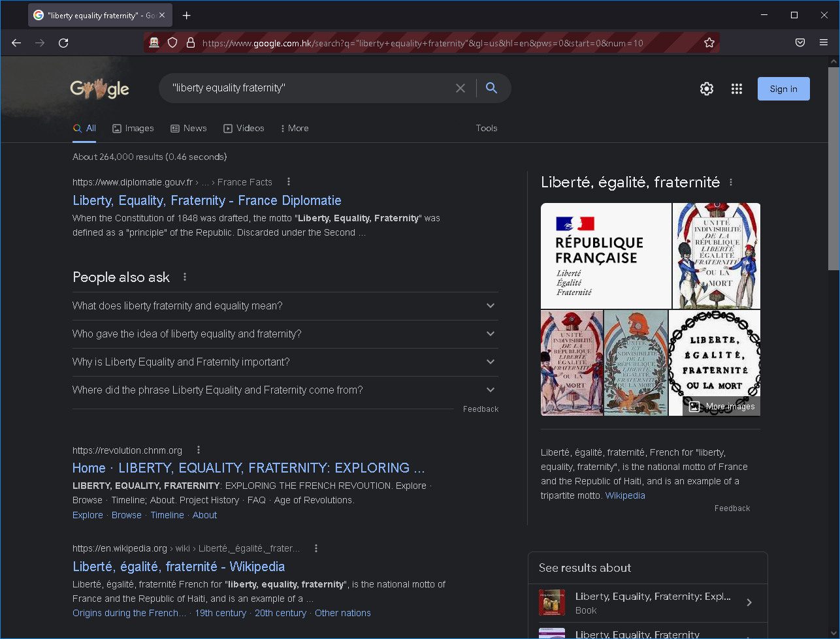Expand "Where did the phrase Liberty Equality and Fraternity come from?"

click(285, 390)
